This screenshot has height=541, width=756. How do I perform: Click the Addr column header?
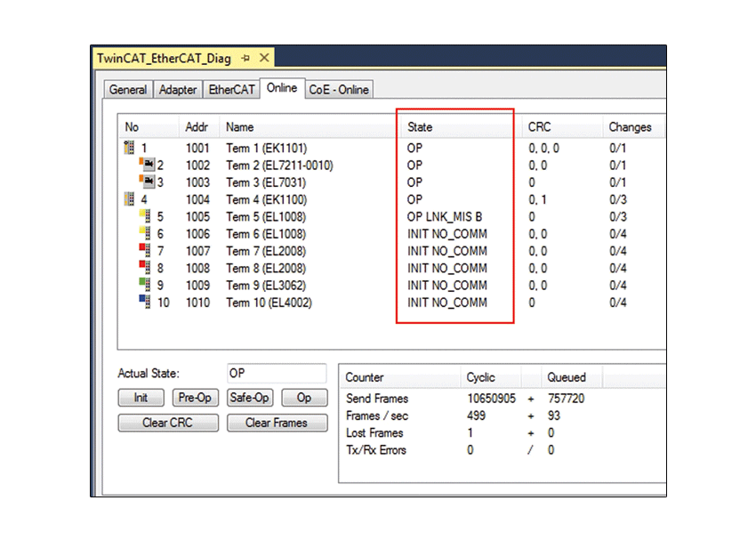(x=199, y=127)
